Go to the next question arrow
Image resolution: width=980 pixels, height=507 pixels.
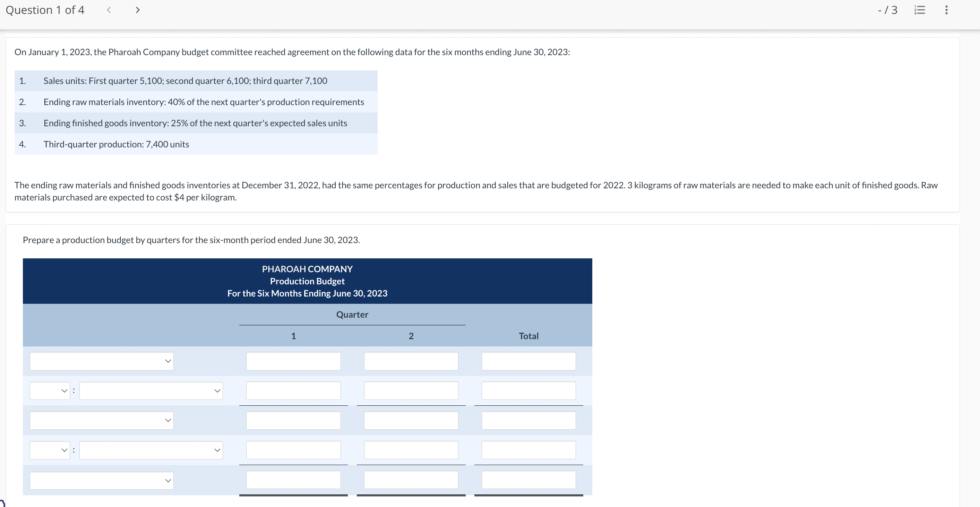(138, 10)
